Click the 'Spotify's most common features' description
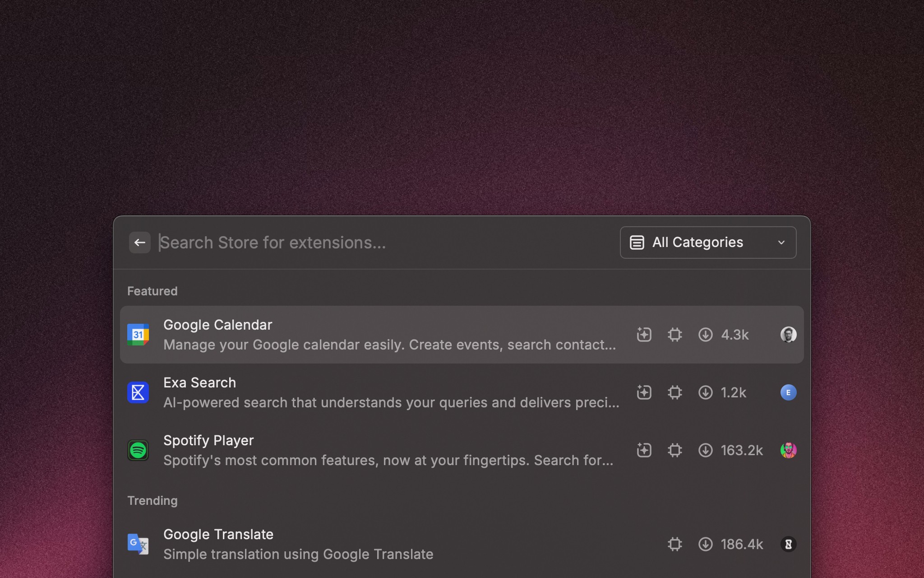The image size is (924, 578). [388, 460]
